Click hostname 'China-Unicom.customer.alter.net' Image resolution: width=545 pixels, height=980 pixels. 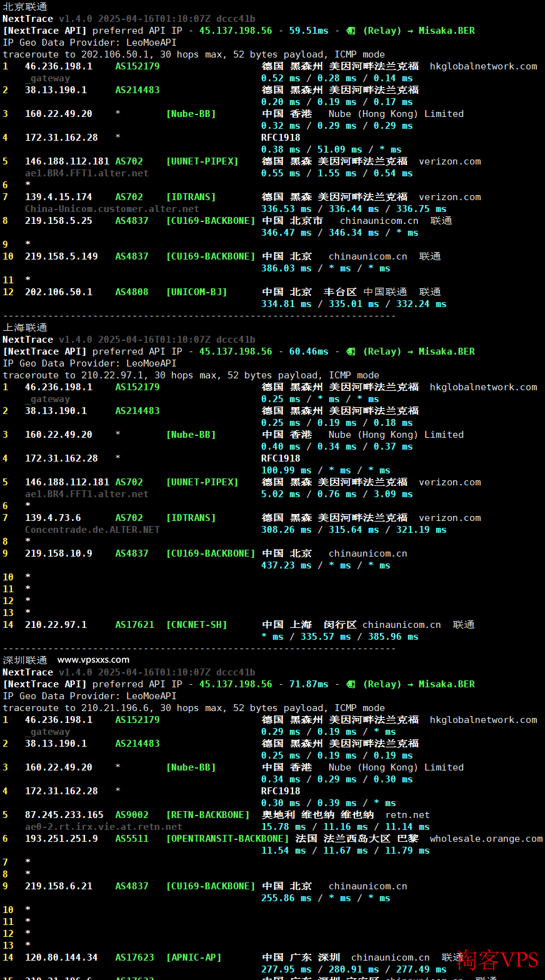tap(112, 209)
